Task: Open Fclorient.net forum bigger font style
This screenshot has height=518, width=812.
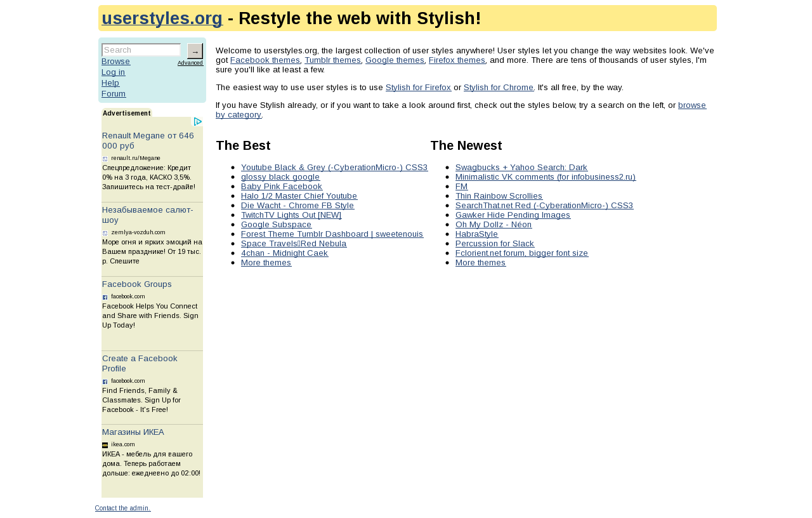Action: 521,253
